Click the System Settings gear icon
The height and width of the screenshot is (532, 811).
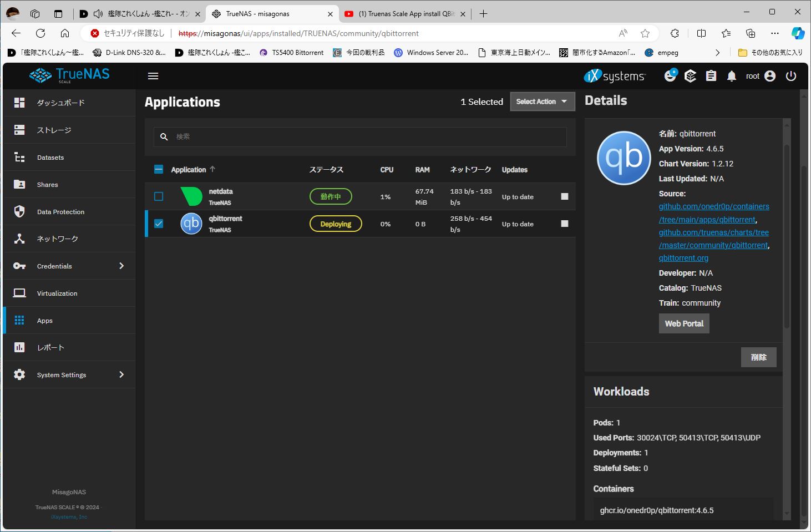coord(19,374)
